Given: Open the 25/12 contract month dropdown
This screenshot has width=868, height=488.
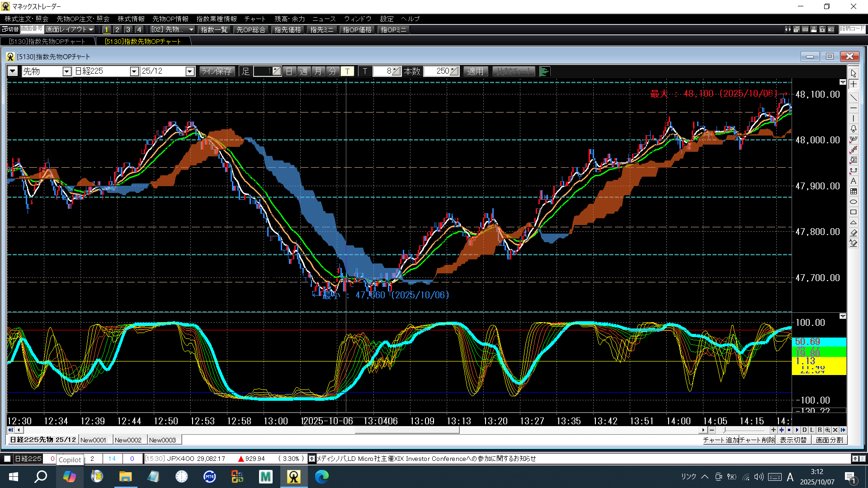Looking at the screenshot, I should (x=190, y=71).
